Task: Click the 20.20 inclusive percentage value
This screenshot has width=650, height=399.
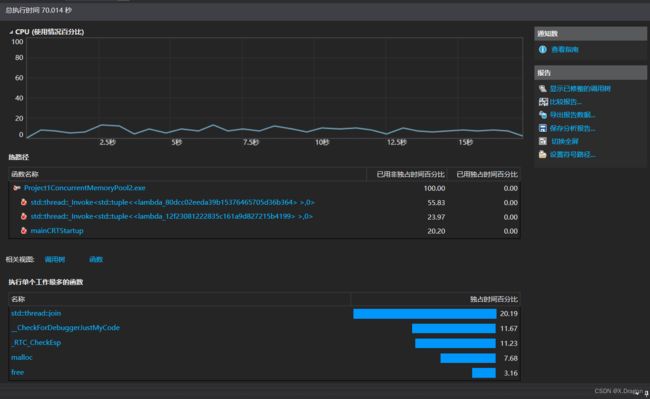Action: (x=436, y=231)
